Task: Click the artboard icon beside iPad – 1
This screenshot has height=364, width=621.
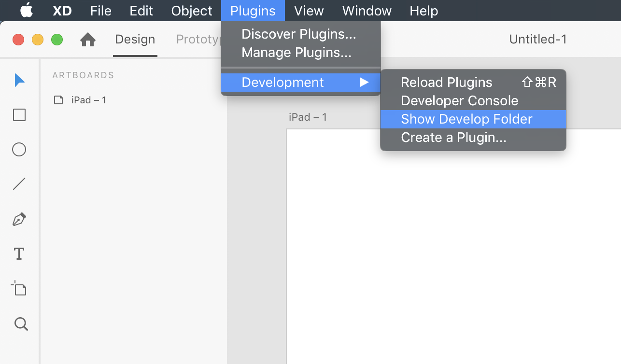Action: 58,100
